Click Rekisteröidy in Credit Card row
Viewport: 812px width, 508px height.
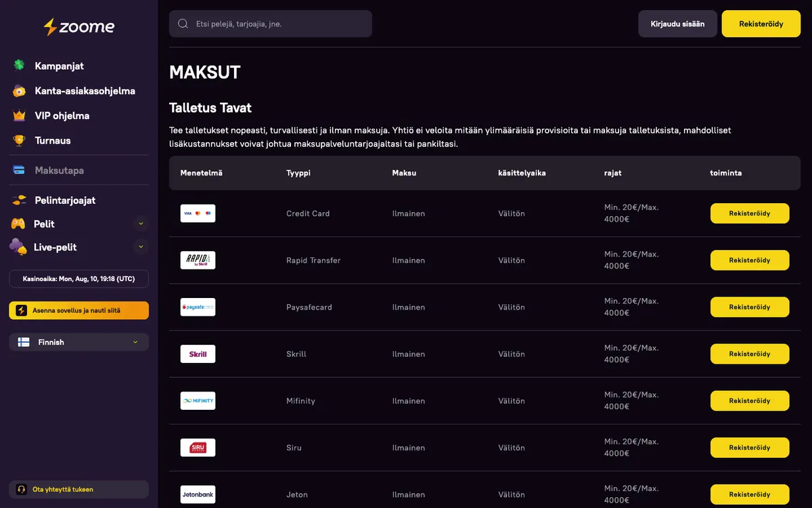click(x=750, y=213)
